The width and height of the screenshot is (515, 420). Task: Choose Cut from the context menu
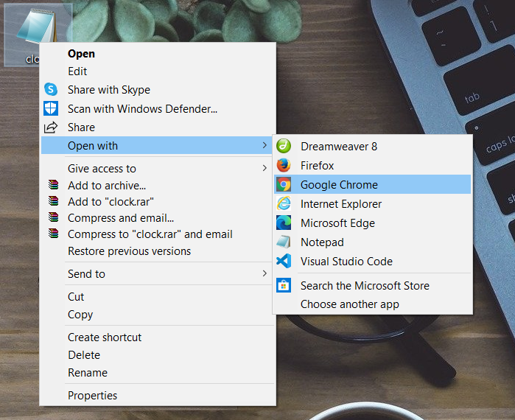(x=158, y=296)
